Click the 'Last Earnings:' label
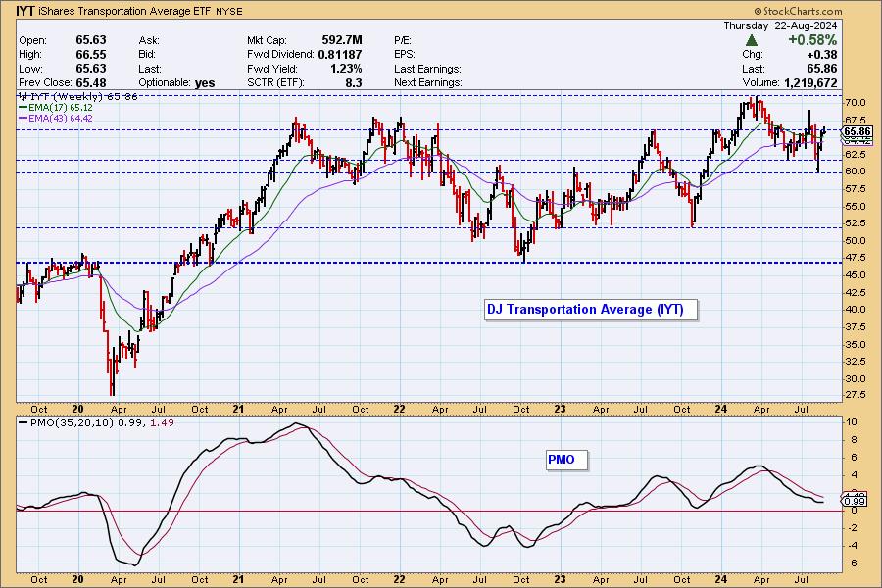 (427, 69)
